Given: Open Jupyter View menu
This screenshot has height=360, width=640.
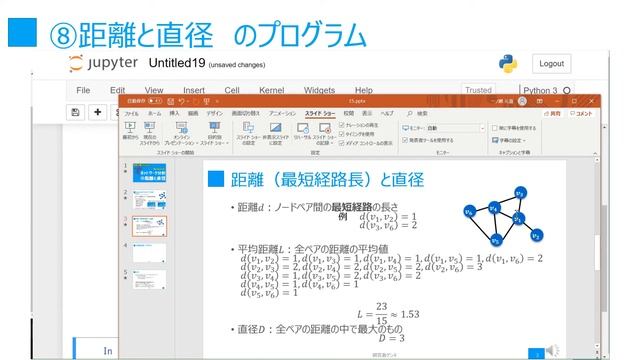Looking at the screenshot, I should [154, 90].
